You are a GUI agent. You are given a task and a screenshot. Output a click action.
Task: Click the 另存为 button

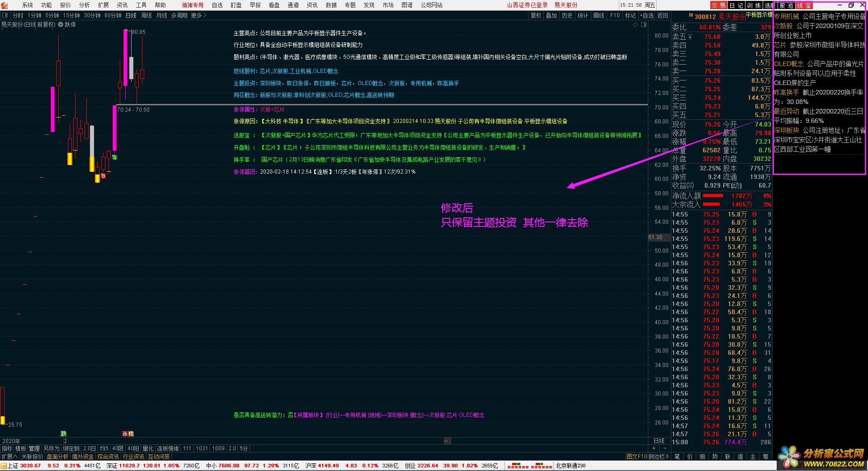coord(52,448)
